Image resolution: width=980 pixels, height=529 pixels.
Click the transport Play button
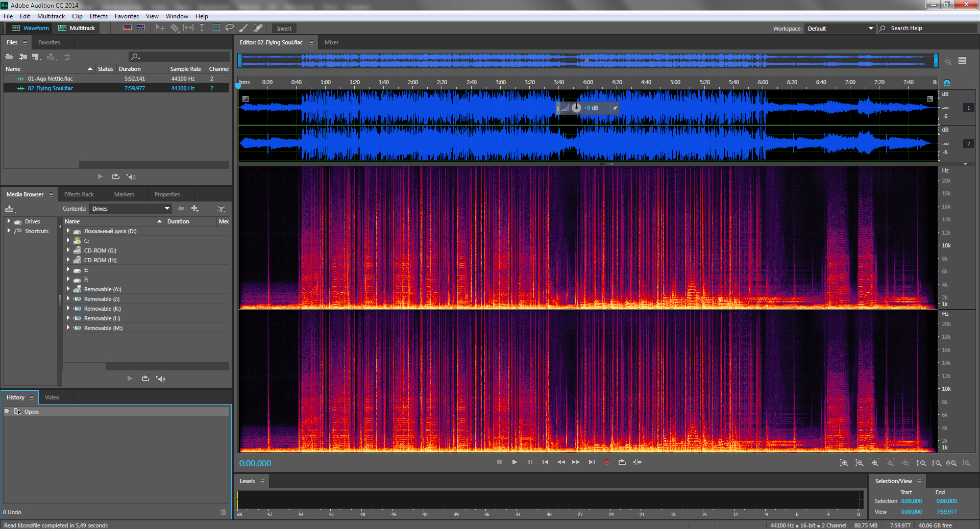tap(514, 462)
